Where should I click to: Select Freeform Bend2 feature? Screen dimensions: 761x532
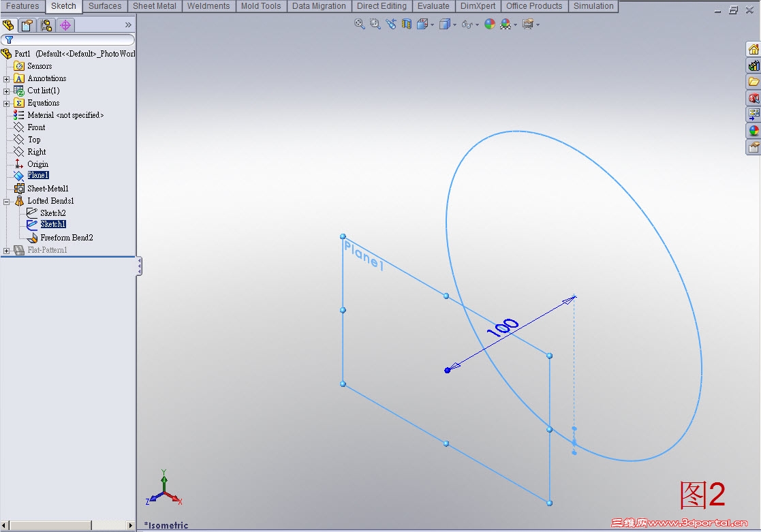[67, 237]
